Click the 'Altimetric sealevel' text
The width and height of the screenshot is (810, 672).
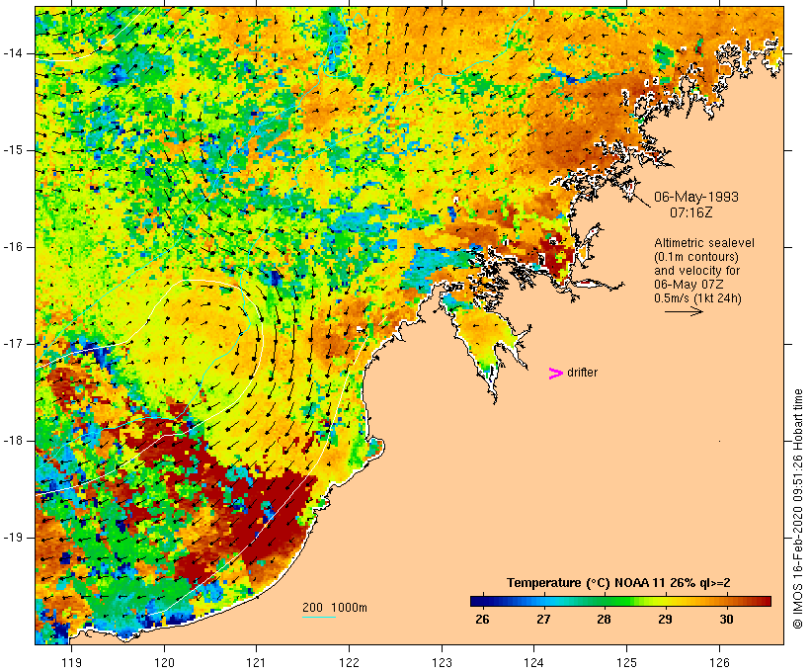pyautogui.click(x=704, y=243)
